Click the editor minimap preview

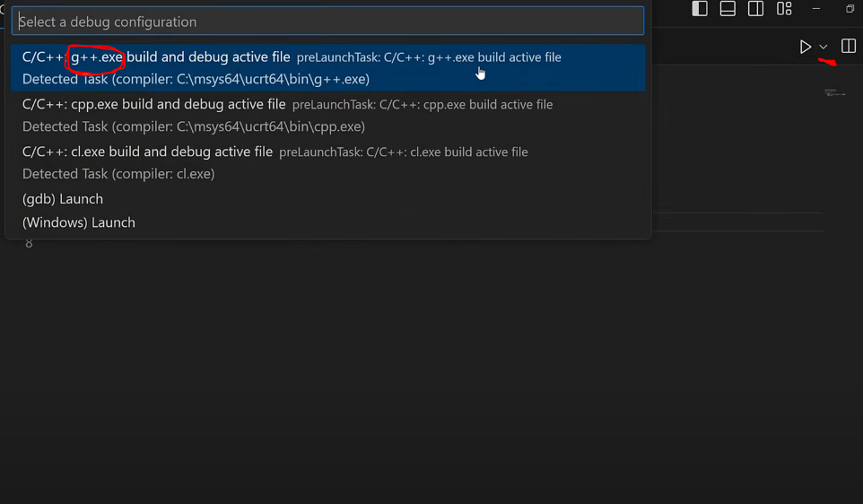pos(835,92)
